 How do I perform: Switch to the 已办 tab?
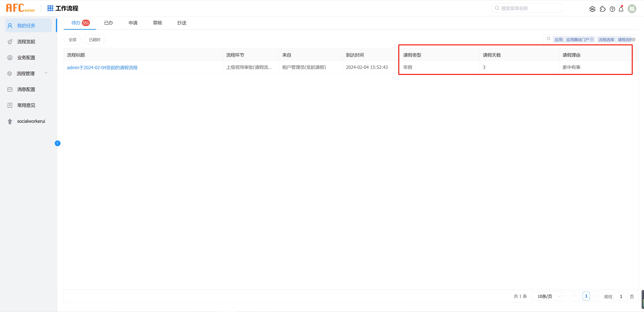109,23
